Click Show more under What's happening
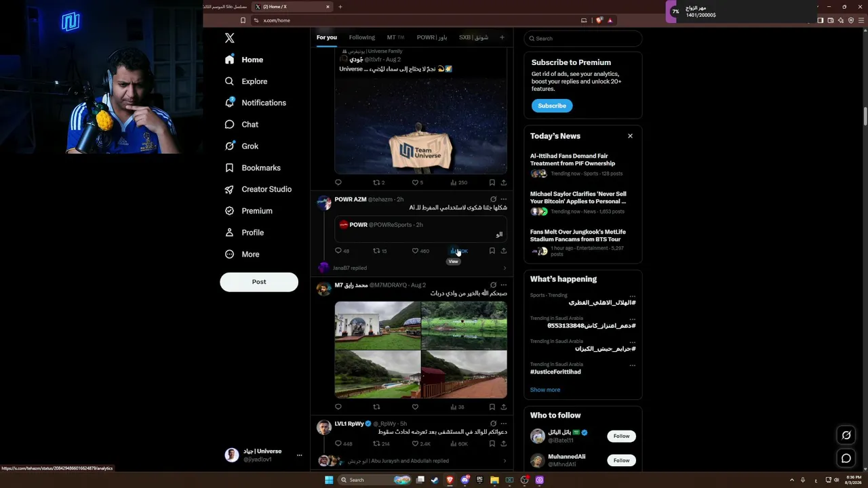This screenshot has width=868, height=488. coord(545,390)
